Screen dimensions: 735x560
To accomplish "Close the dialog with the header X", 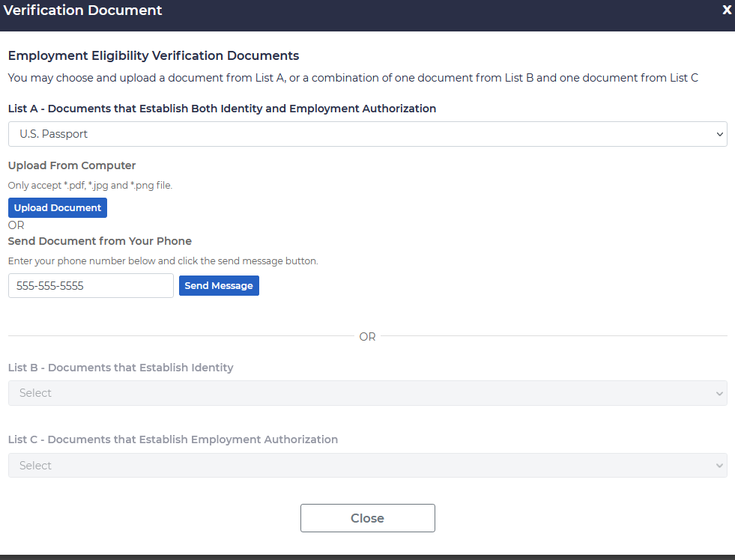I will 726,10.
